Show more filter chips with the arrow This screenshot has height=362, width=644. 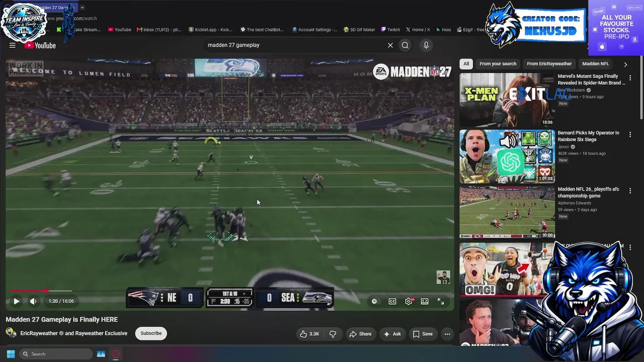click(x=625, y=64)
